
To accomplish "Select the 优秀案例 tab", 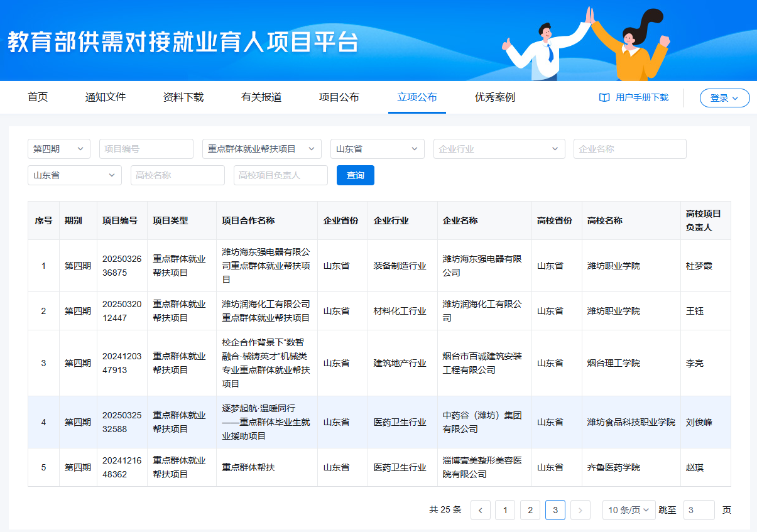I will 495,97.
